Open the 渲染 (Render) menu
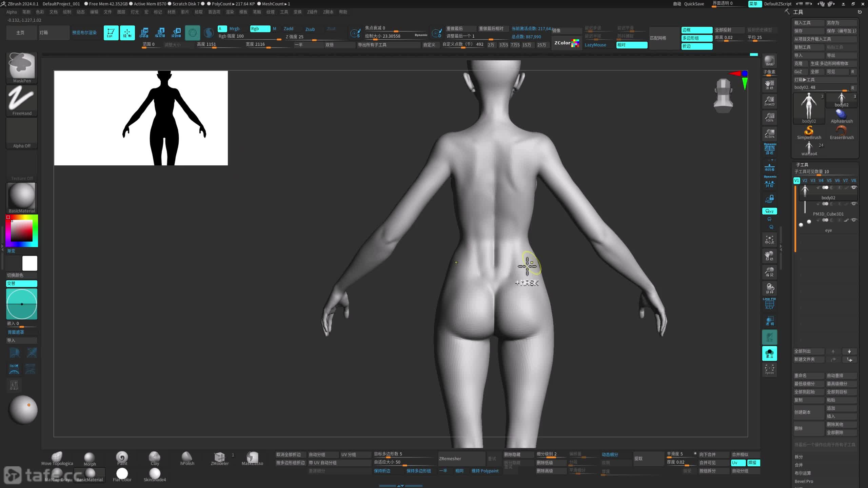 pos(230,12)
